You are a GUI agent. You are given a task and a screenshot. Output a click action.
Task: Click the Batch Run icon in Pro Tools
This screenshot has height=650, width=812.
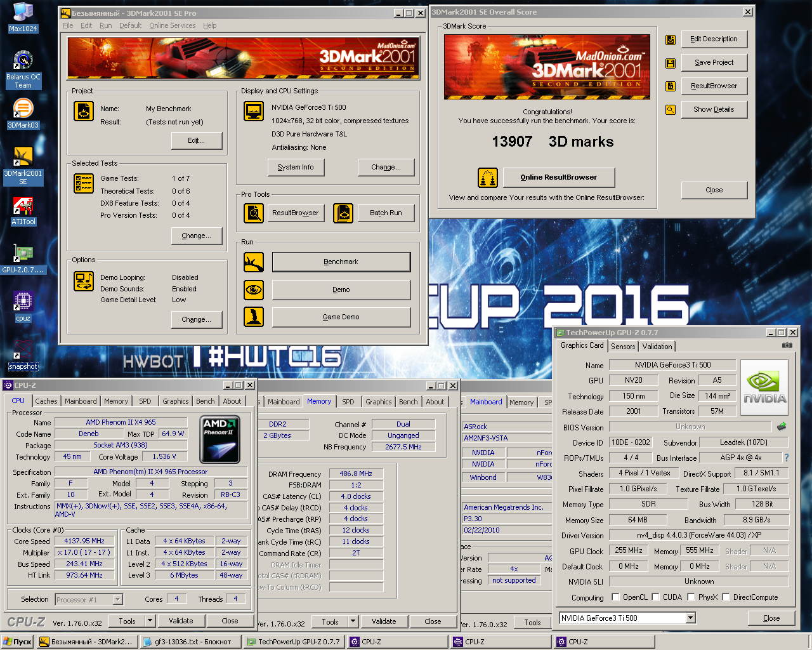tap(343, 213)
